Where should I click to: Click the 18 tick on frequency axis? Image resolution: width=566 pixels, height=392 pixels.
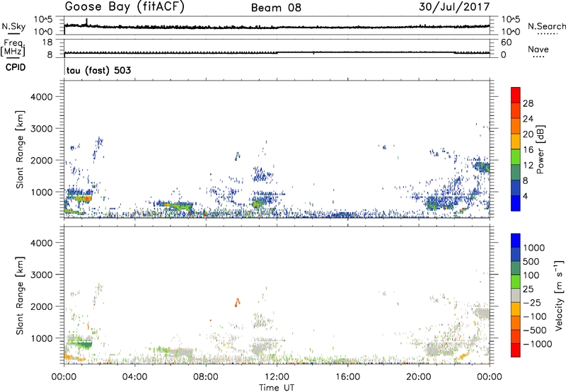click(x=47, y=42)
